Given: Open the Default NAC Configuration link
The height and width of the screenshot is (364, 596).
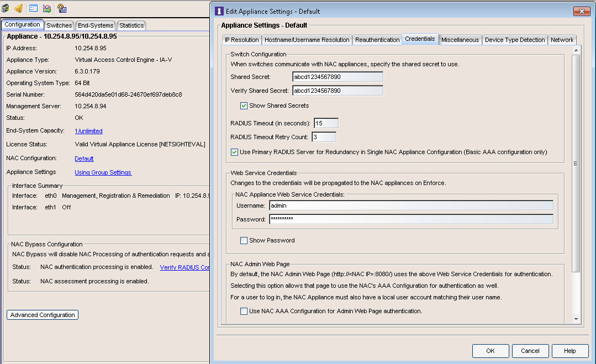Looking at the screenshot, I should (x=84, y=159).
